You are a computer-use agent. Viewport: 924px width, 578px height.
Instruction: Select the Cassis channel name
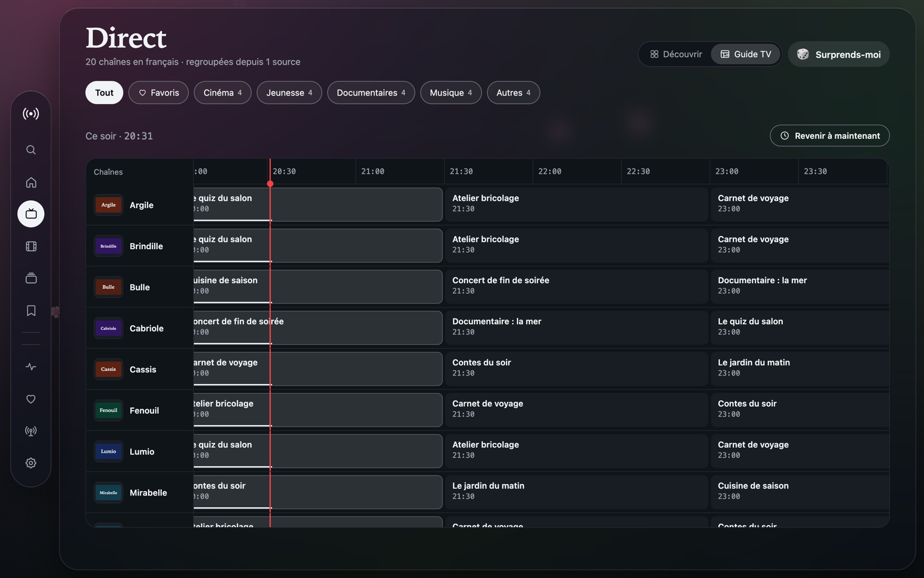click(x=143, y=369)
